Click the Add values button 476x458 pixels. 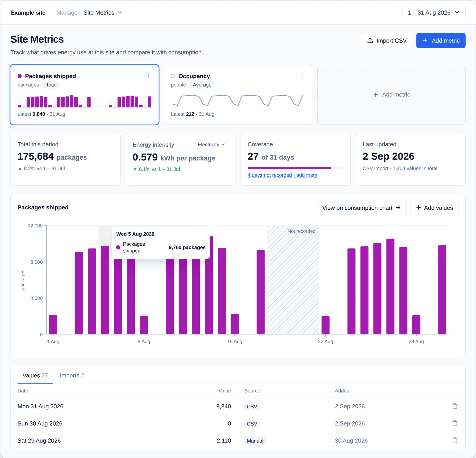(434, 208)
